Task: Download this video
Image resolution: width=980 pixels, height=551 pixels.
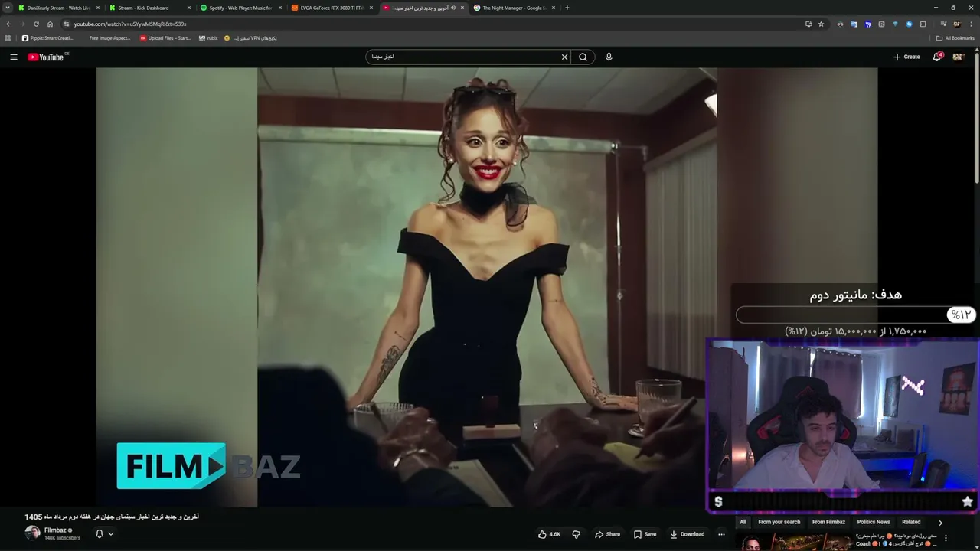Action: [x=687, y=534]
